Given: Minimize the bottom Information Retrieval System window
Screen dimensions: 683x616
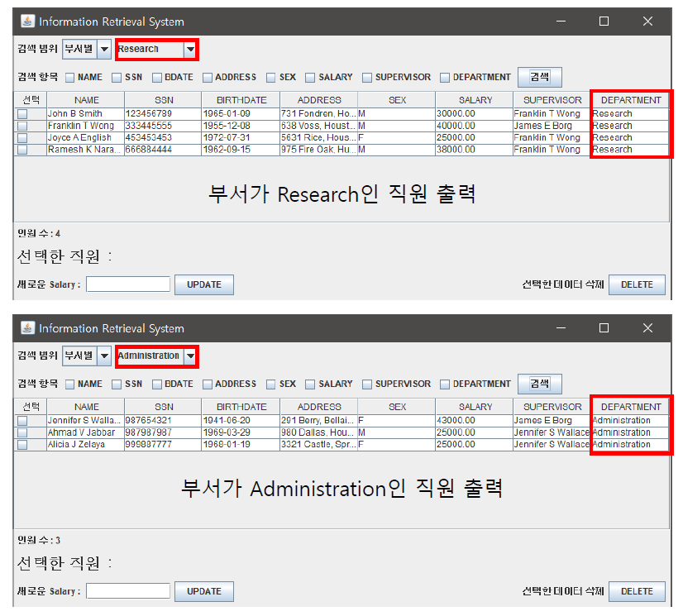Looking at the screenshot, I should (561, 328).
